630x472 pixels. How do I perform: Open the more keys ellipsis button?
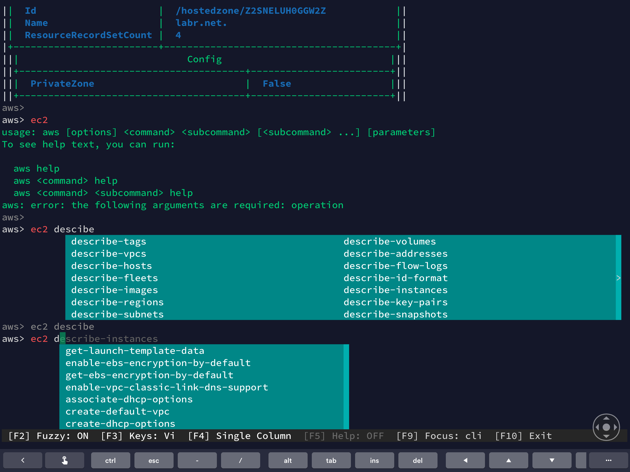point(608,460)
